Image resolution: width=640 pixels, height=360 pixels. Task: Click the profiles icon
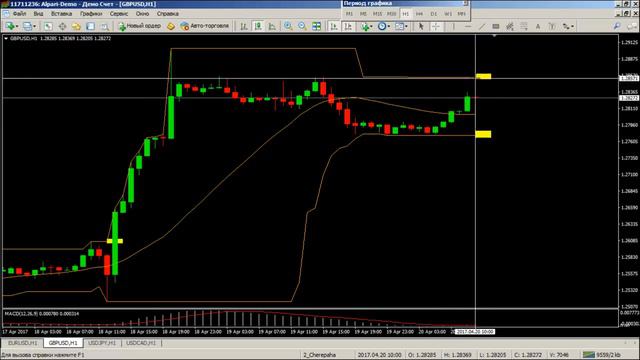[x=27, y=26]
